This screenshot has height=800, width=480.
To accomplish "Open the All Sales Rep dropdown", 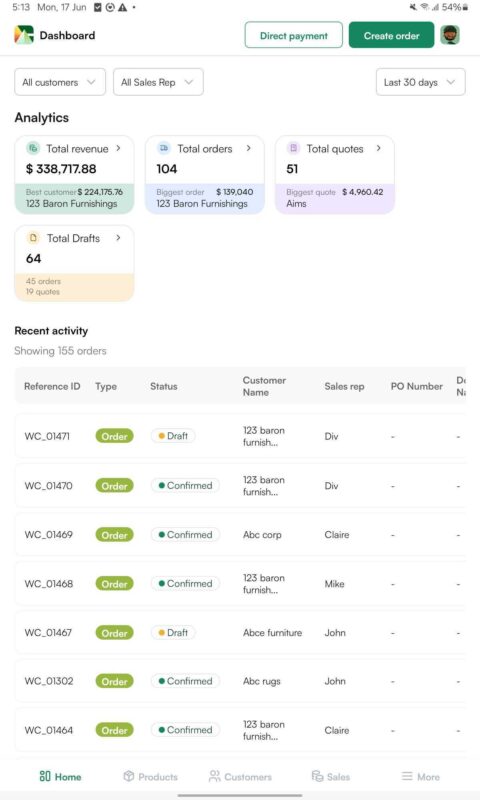I will point(158,82).
